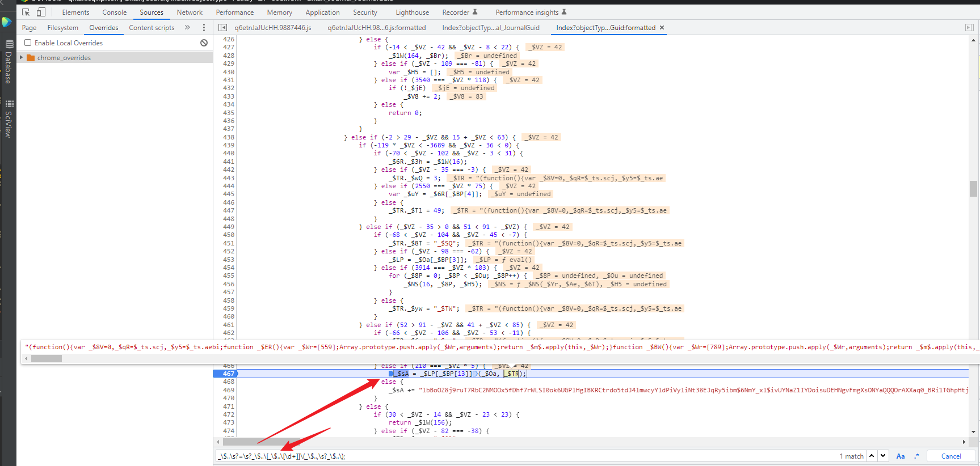Toggle the device toolbar icon
This screenshot has height=466, width=980.
pyautogui.click(x=41, y=12)
